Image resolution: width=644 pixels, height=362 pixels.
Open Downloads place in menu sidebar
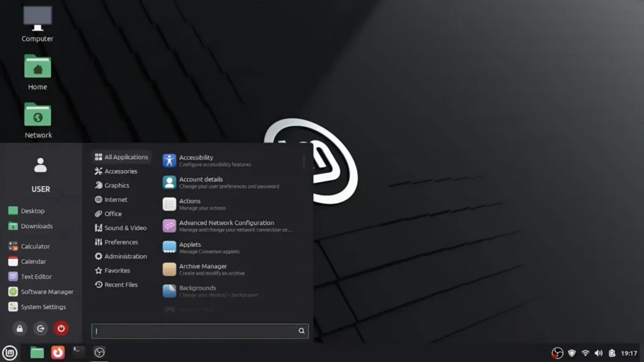coord(31,226)
